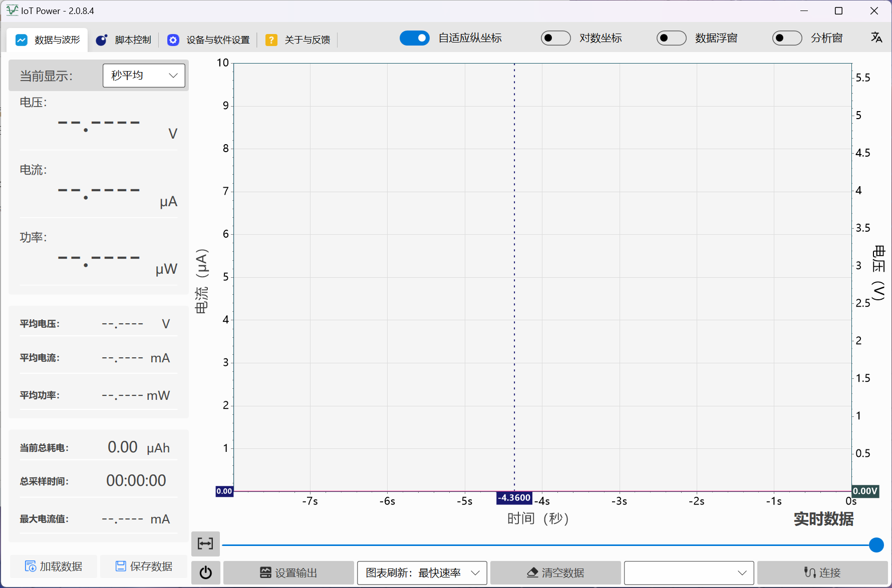
Task: Click the 清空数据 button
Action: click(555, 573)
